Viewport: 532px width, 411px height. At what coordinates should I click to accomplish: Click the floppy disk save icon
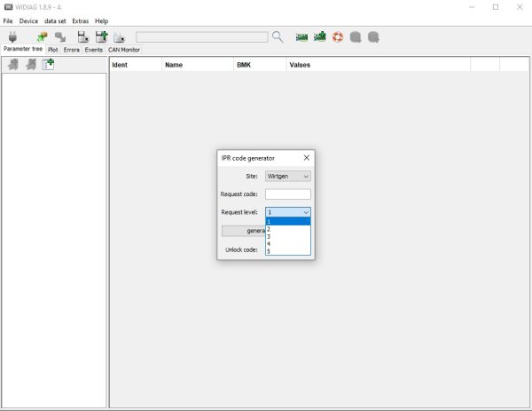pyautogui.click(x=82, y=36)
